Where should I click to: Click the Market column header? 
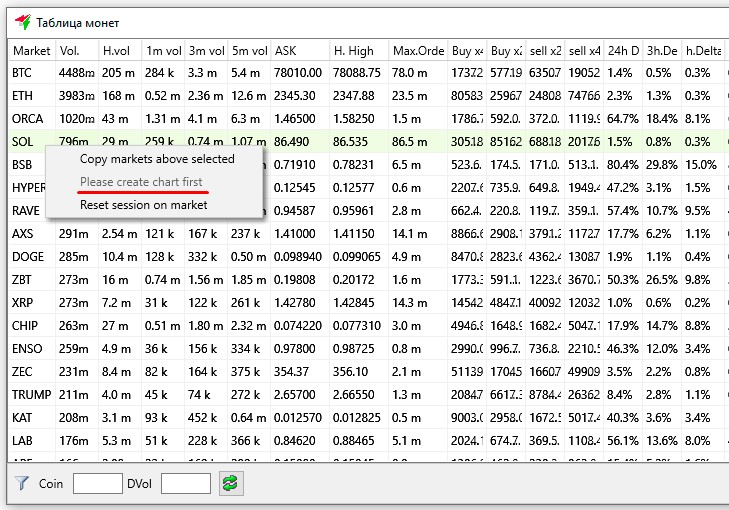pos(31,51)
